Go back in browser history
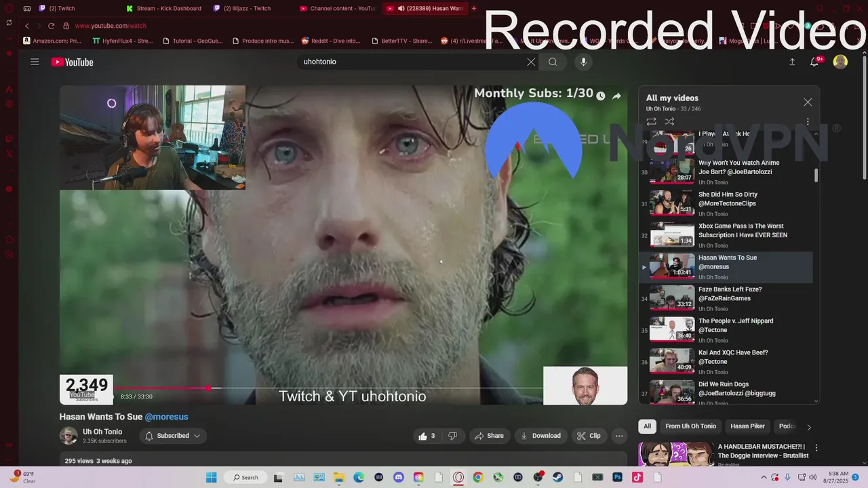 pos(27,26)
